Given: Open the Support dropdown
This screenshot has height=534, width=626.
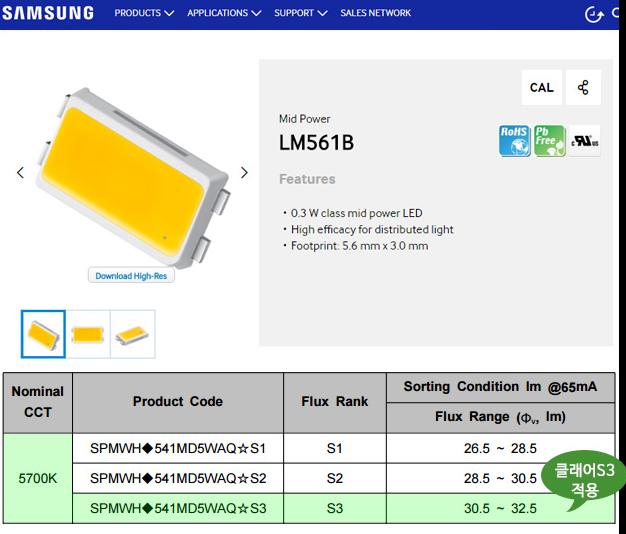Looking at the screenshot, I should point(301,13).
